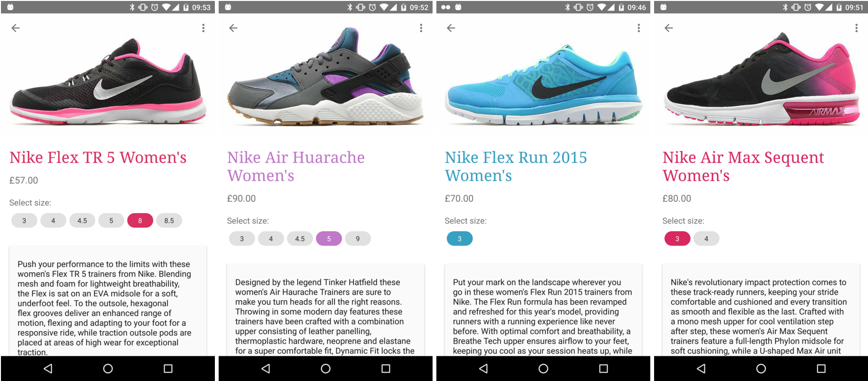This screenshot has height=381, width=868.
Task: Open overflow menu on Nike Flex TR 5 screen
Action: click(x=203, y=28)
